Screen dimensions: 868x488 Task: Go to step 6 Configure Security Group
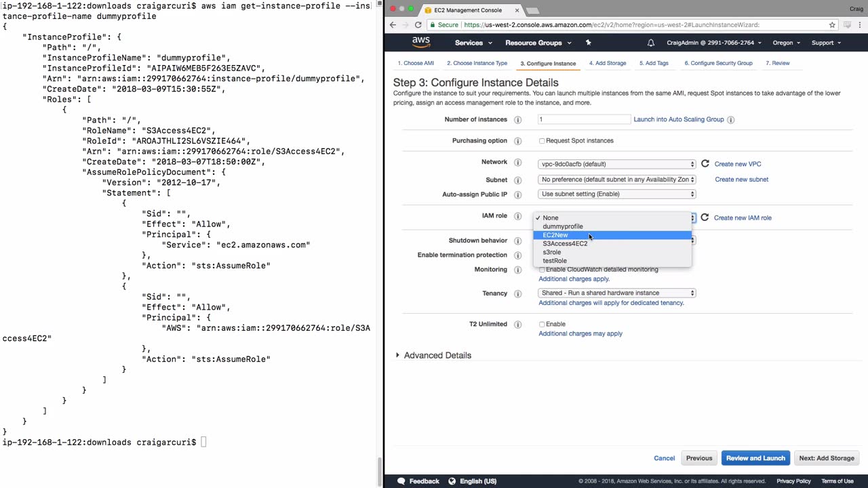tap(718, 63)
